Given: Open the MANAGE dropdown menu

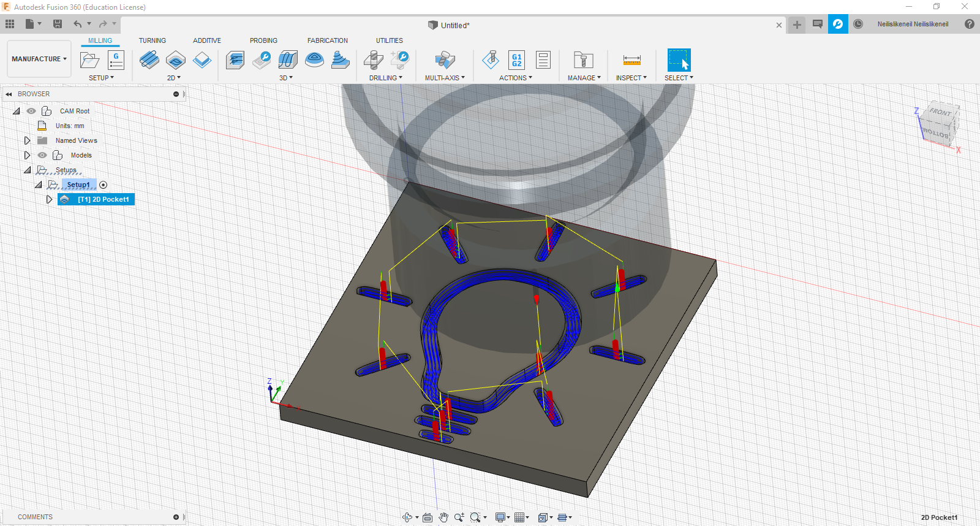Looking at the screenshot, I should point(584,78).
